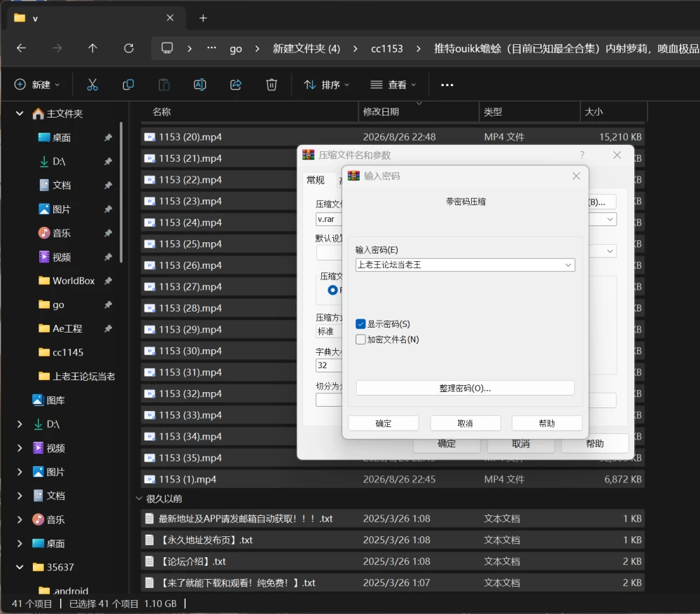Collapse the 很久以前 file group

(x=139, y=498)
